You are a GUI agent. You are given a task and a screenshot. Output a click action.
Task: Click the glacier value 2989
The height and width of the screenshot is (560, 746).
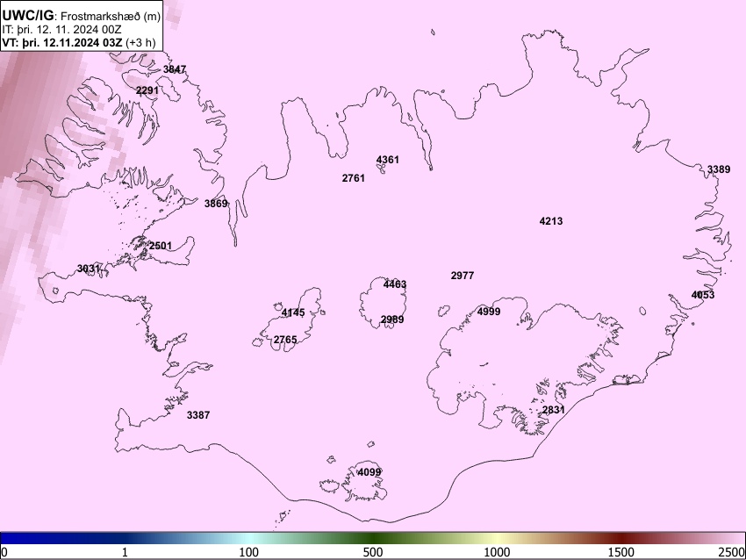[392, 319]
